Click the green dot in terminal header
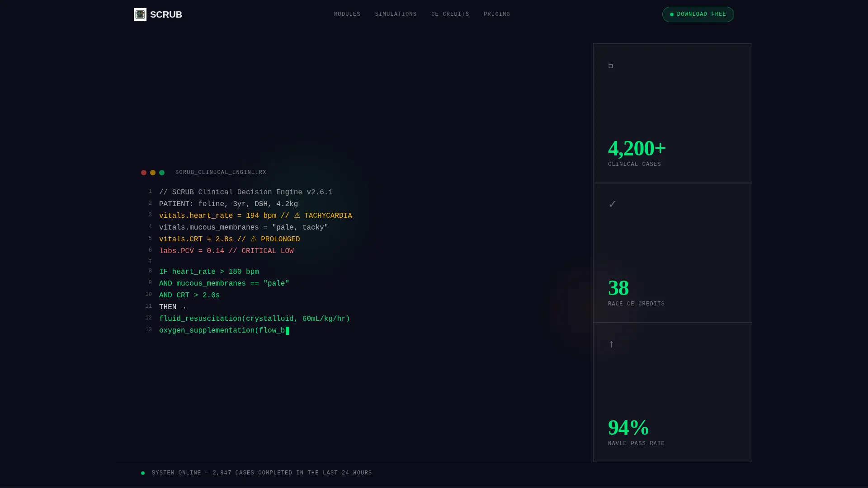Image resolution: width=868 pixels, height=488 pixels. coord(162,173)
